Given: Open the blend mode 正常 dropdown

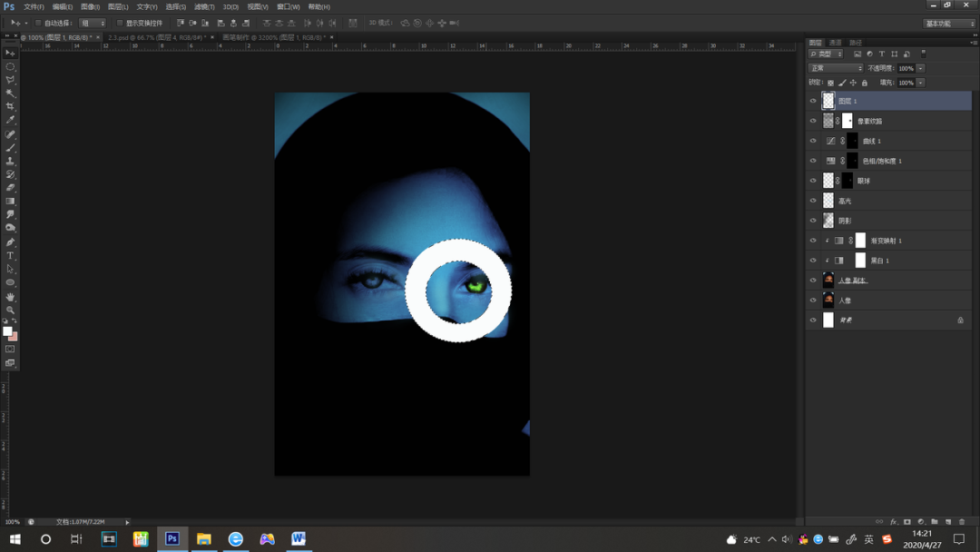Looking at the screenshot, I should (x=836, y=68).
